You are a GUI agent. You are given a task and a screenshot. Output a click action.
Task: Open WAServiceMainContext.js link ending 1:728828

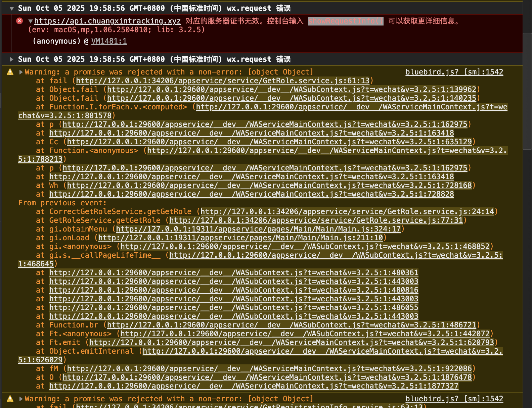[x=252, y=194]
